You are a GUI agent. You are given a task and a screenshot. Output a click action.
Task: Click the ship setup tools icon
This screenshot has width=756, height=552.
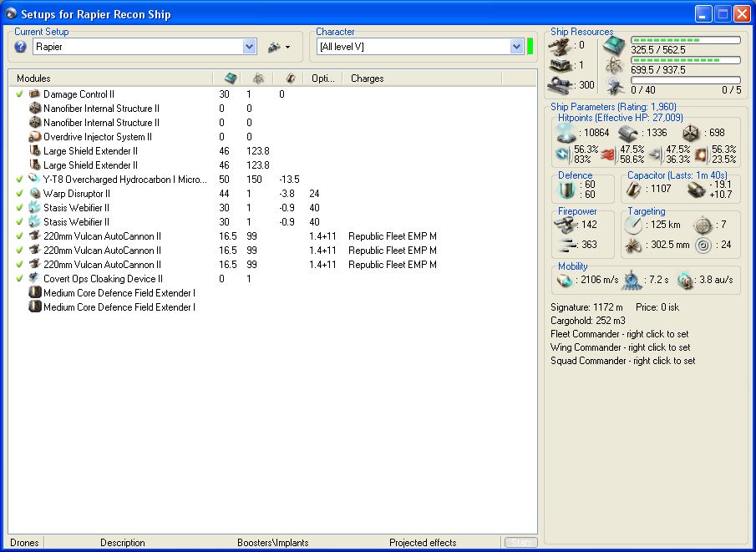[273, 48]
